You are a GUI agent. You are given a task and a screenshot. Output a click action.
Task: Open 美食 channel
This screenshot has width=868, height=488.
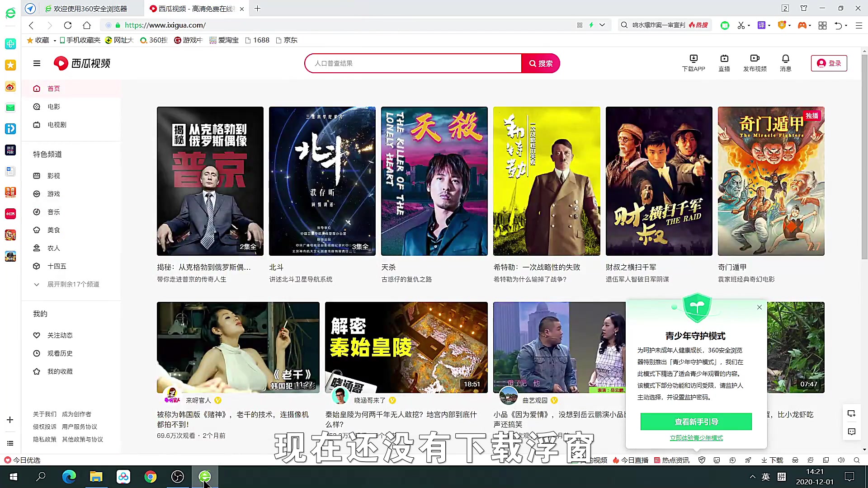tap(71, 230)
